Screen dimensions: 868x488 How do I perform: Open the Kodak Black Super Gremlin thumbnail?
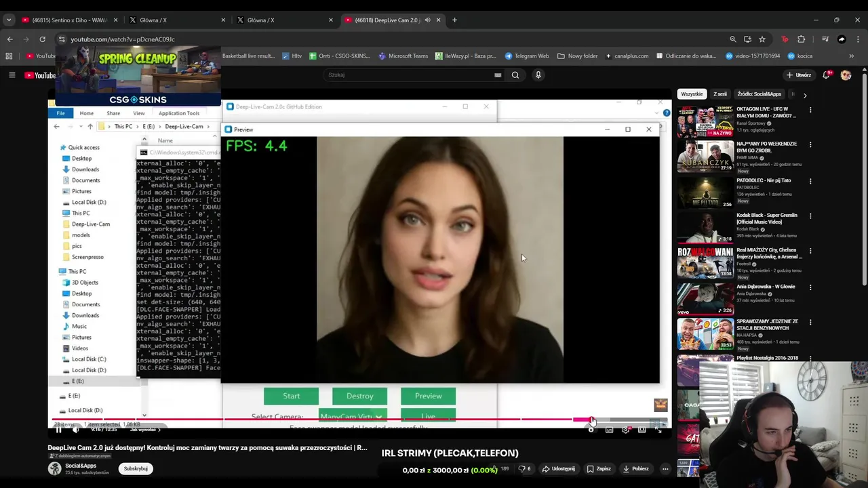coord(705,227)
